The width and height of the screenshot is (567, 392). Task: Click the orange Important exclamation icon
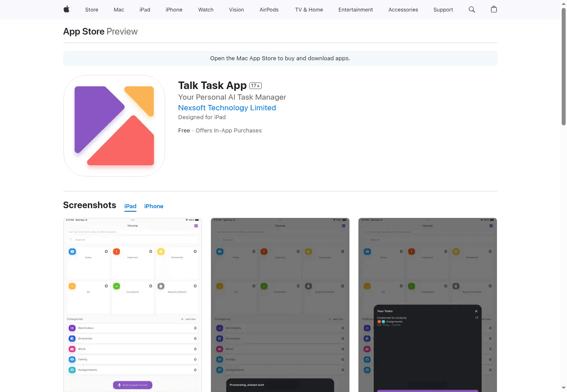tap(117, 251)
